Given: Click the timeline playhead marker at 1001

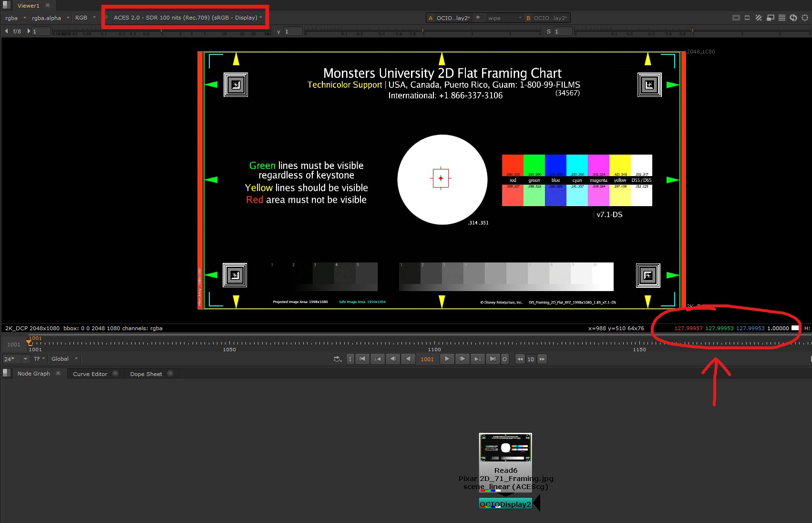Looking at the screenshot, I should pyautogui.click(x=30, y=343).
